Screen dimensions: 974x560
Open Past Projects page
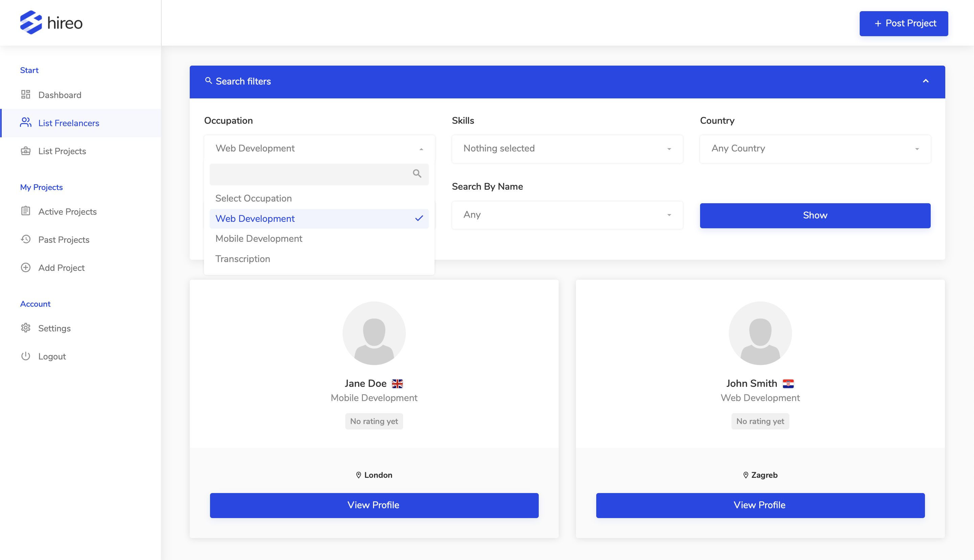click(x=81, y=240)
